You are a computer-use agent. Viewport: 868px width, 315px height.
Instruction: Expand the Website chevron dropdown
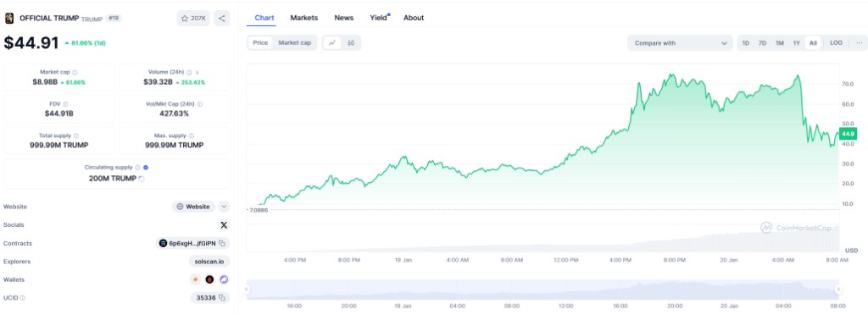[x=224, y=207]
